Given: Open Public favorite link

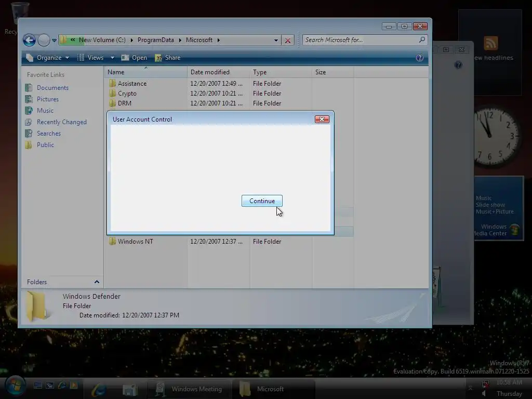Looking at the screenshot, I should [x=45, y=144].
